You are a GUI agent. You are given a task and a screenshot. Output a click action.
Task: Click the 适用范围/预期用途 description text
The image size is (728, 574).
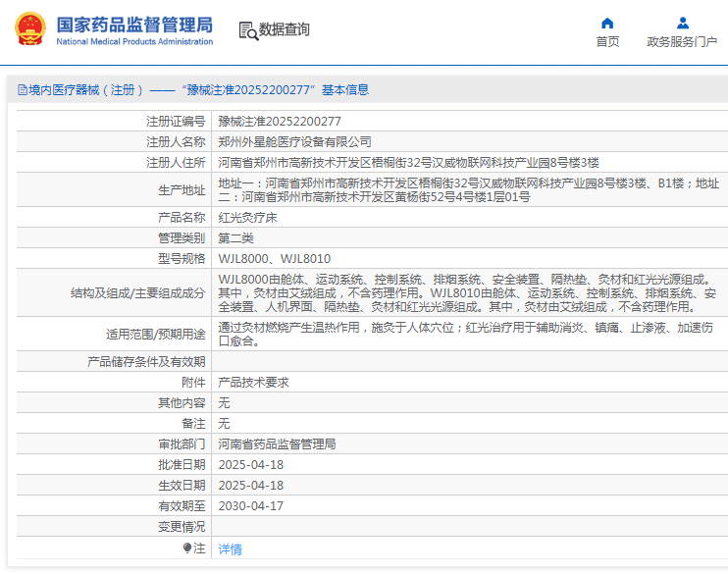tap(466, 335)
